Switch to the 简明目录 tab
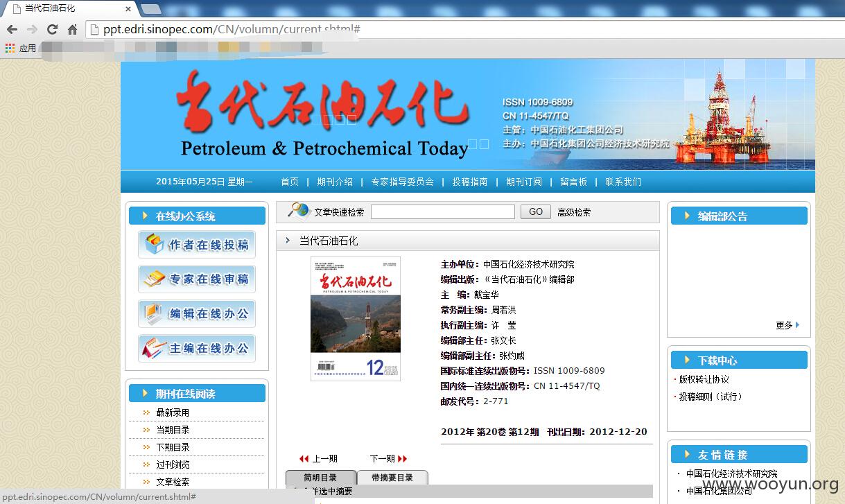Screen dimensions: 845x504 pos(321,478)
